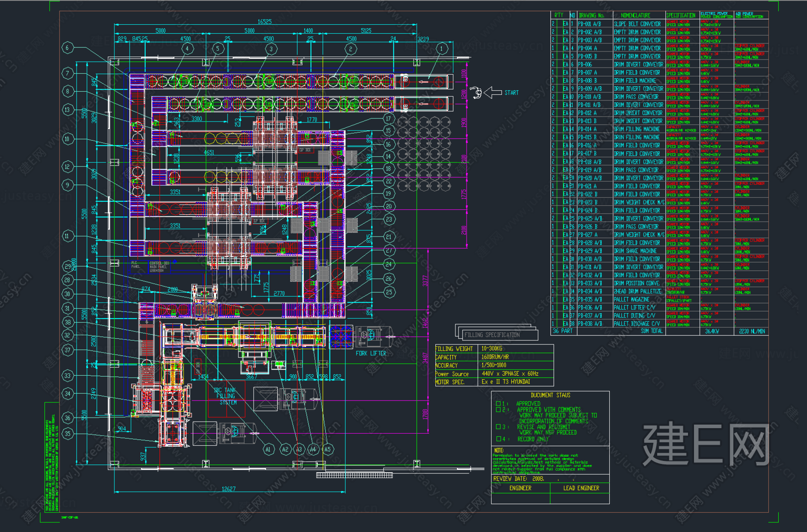
Task: Select the person symbol beside START arrow
Action: pyautogui.click(x=476, y=92)
